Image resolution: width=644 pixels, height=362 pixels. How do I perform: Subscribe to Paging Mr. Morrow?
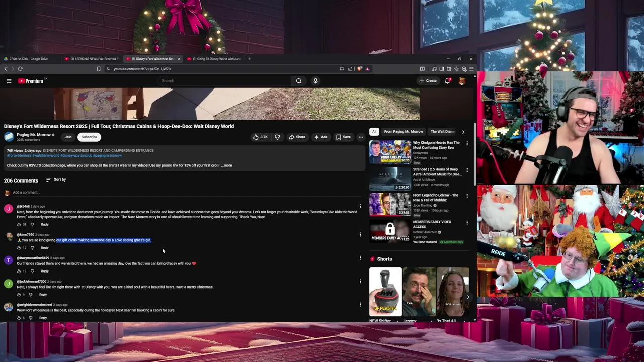[89, 137]
